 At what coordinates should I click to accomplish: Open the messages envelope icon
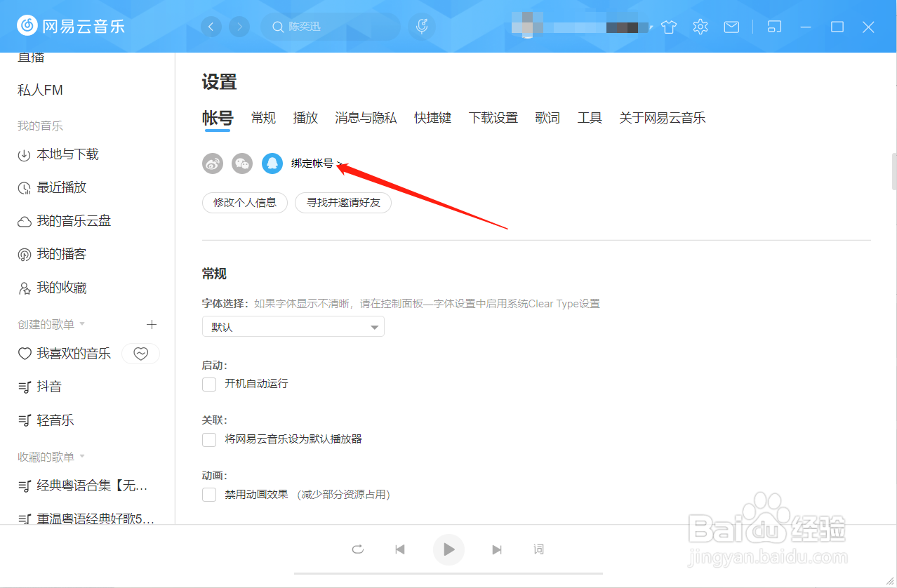point(731,27)
